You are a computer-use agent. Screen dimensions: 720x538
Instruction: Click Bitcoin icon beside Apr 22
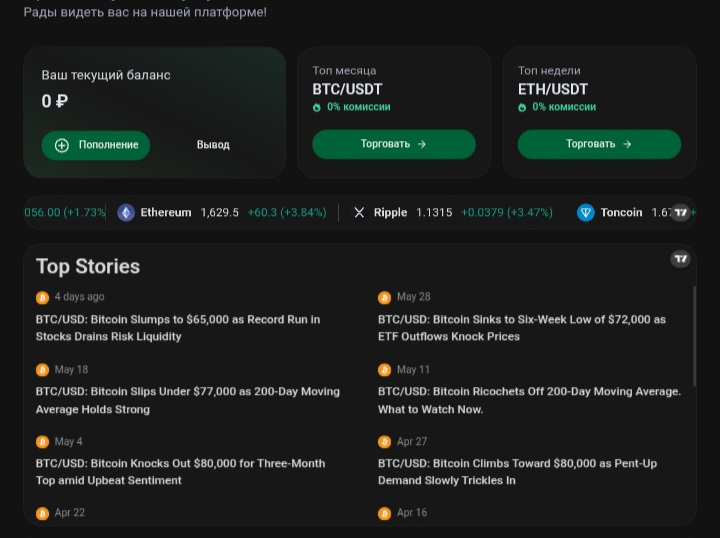coord(42,513)
